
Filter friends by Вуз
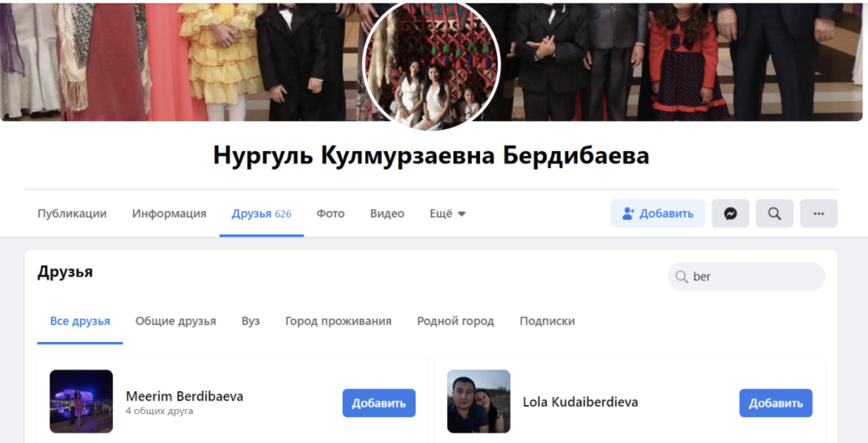pos(251,321)
